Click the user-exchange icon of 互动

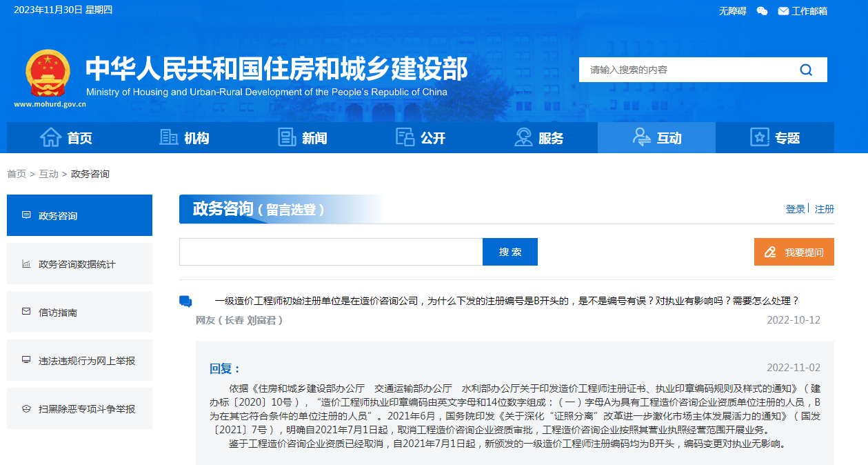(641, 137)
